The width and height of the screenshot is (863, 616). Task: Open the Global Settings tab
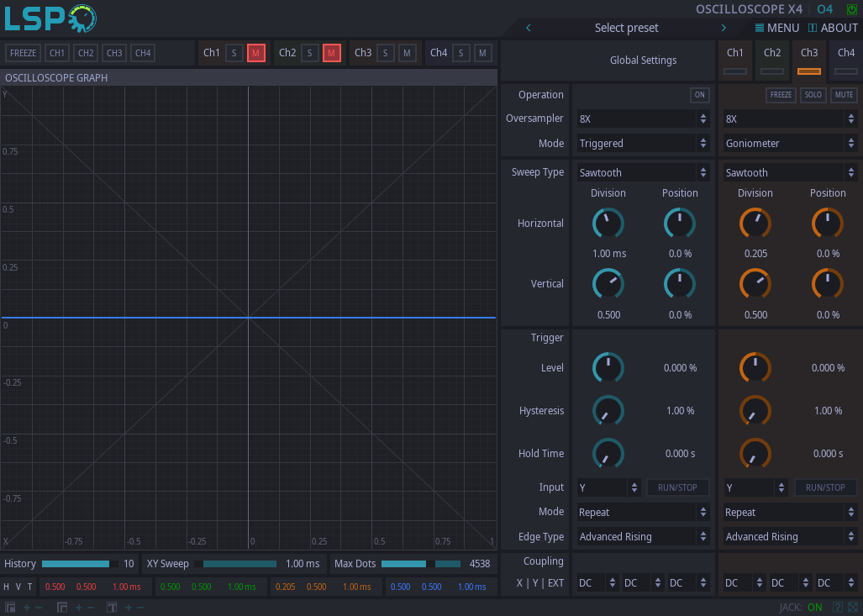[x=643, y=60]
